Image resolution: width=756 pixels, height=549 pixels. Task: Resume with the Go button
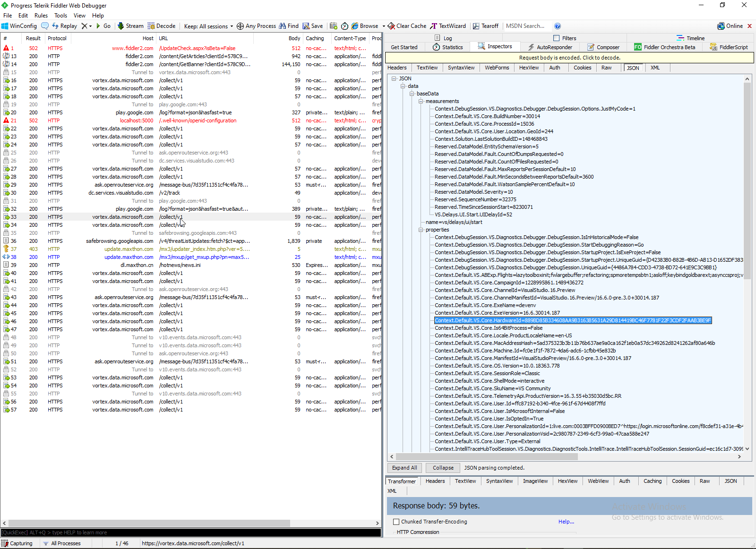point(103,26)
